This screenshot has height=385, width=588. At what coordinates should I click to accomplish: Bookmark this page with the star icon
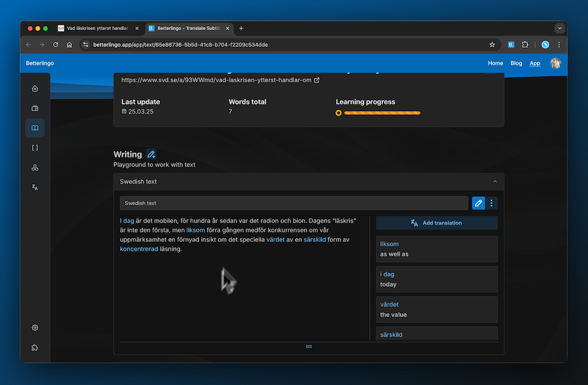coord(492,44)
